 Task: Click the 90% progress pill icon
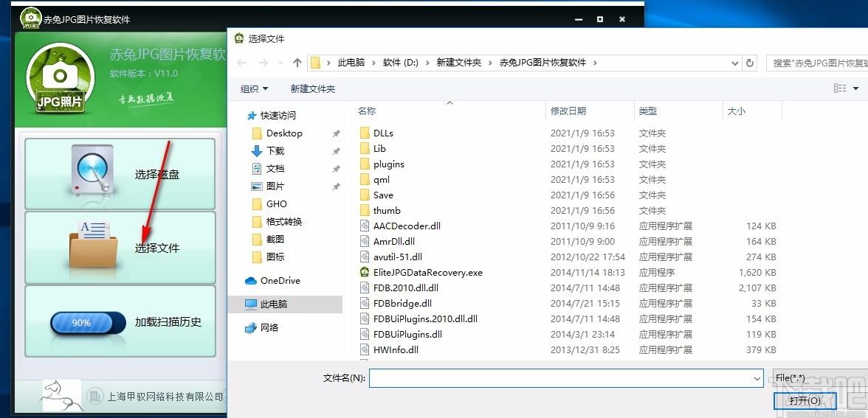point(88,323)
